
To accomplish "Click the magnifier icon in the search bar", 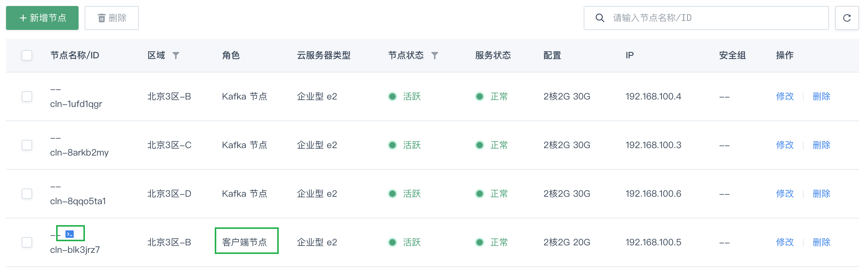I will pyautogui.click(x=600, y=18).
